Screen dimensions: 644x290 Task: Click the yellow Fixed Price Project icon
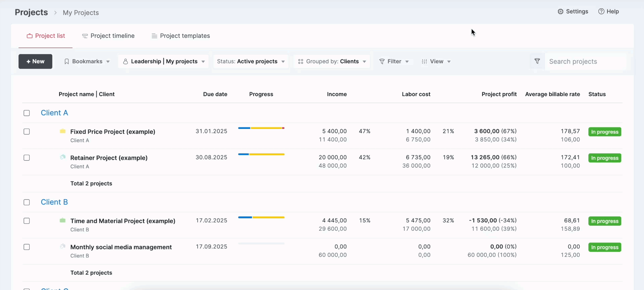coord(63,131)
